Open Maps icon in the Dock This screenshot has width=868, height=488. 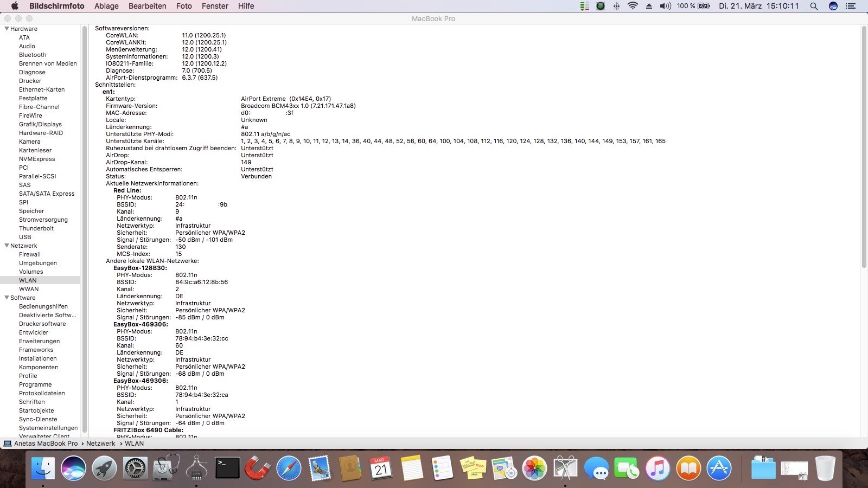[x=504, y=467]
